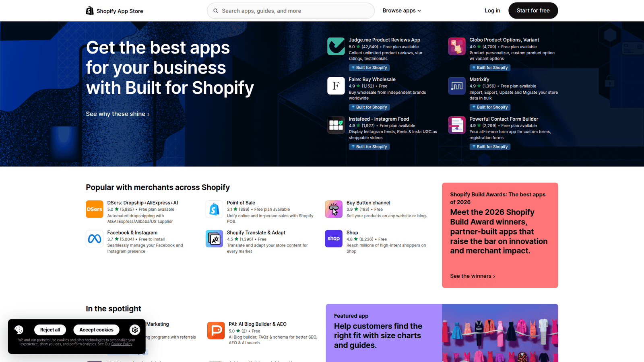The image size is (644, 362).
Task: Select the Faire: Buy Wholesale title
Action: pos(372,79)
